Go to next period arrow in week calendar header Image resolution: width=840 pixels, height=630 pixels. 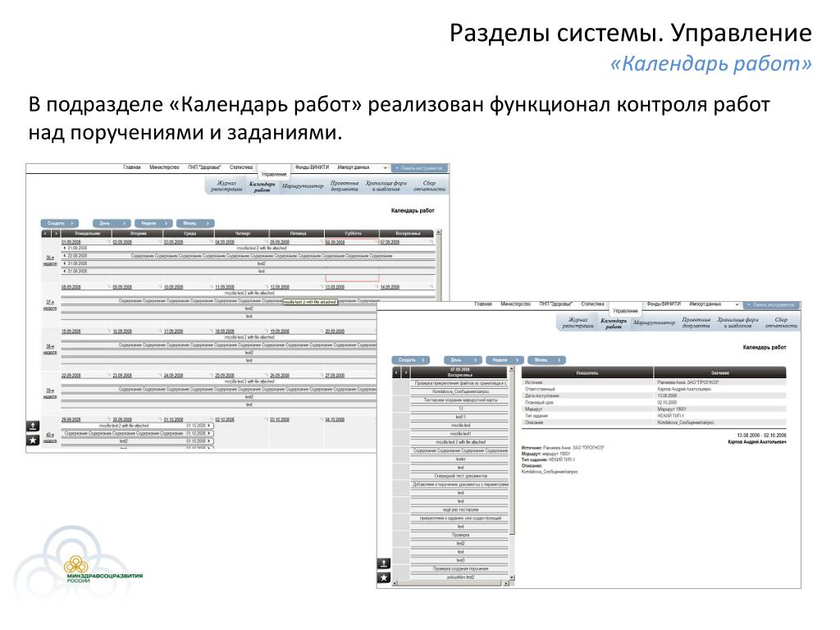point(55,234)
